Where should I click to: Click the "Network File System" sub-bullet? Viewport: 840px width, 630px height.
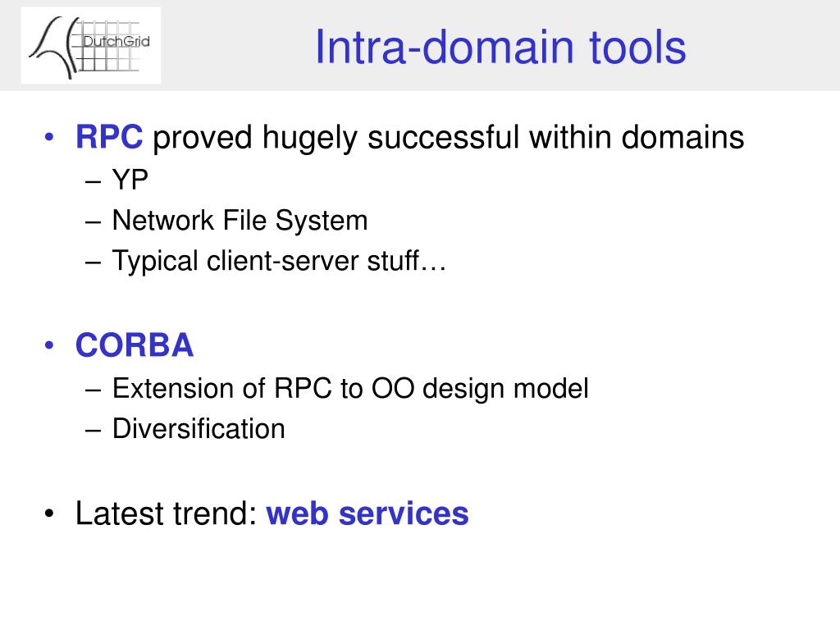click(240, 221)
